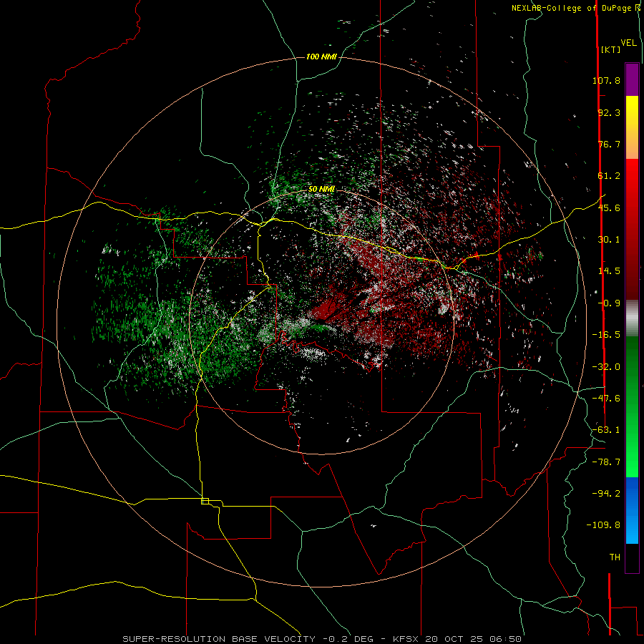Click the -78.7 legend value
This screenshot has height=644, width=644.
(x=606, y=462)
